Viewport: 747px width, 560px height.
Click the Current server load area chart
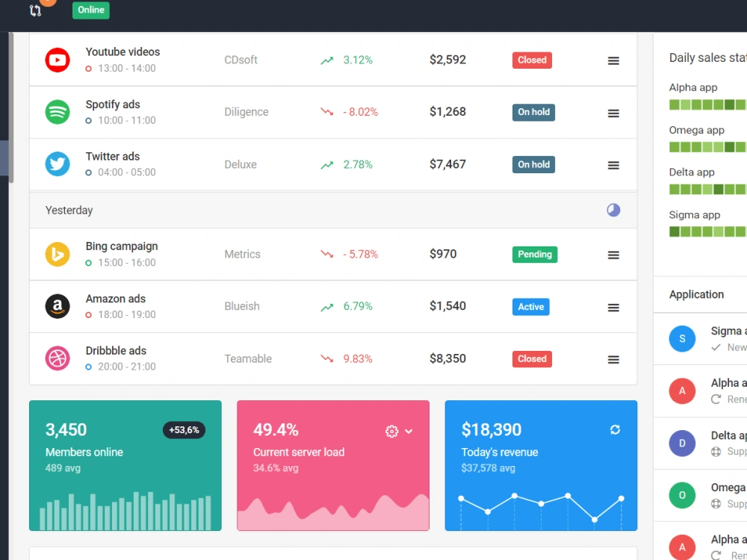click(333, 511)
